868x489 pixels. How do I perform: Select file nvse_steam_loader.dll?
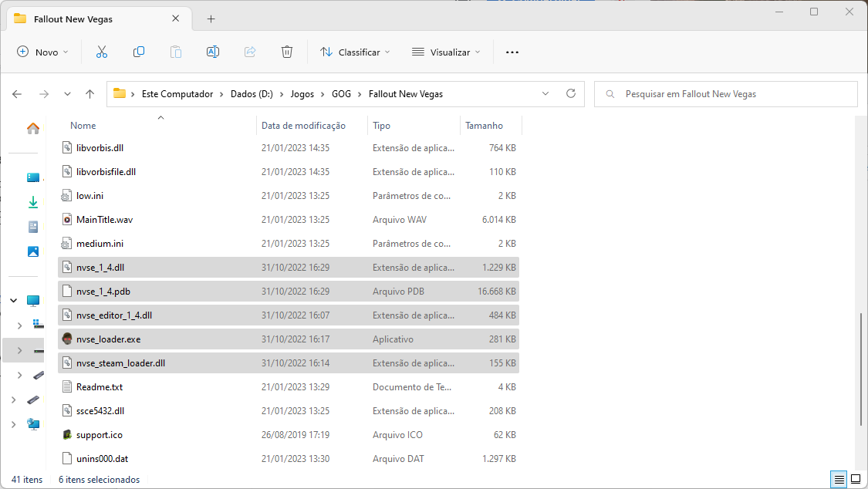[289, 363]
